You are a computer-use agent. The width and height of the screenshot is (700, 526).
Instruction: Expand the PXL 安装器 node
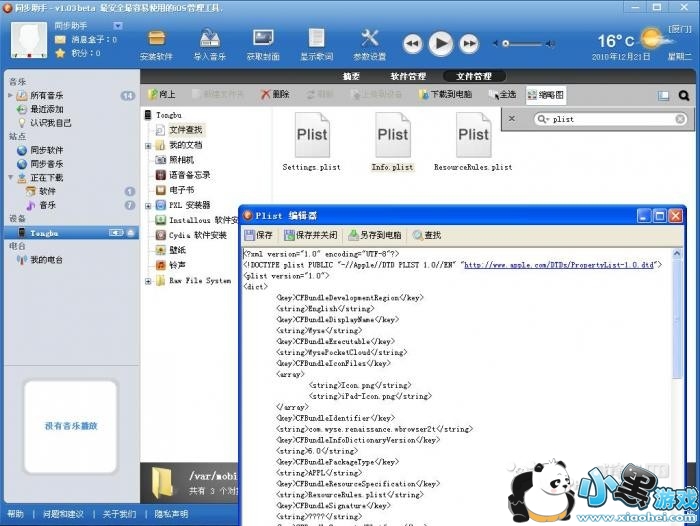click(x=148, y=206)
